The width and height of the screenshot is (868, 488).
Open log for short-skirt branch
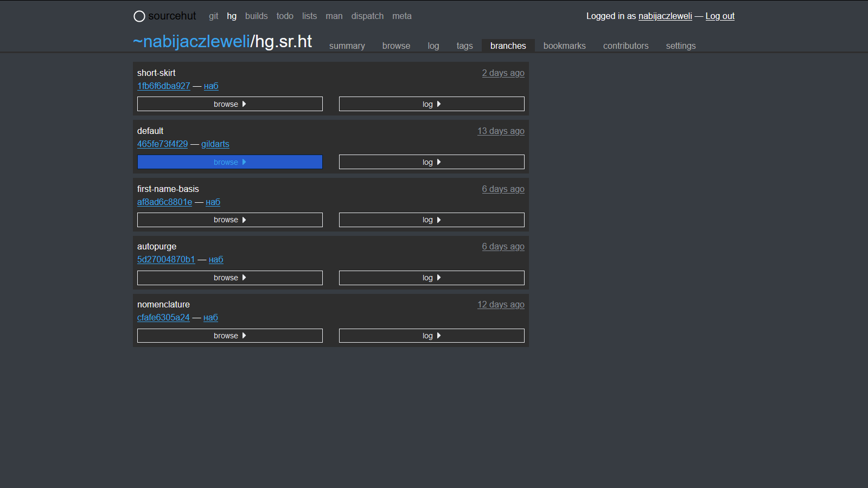431,104
